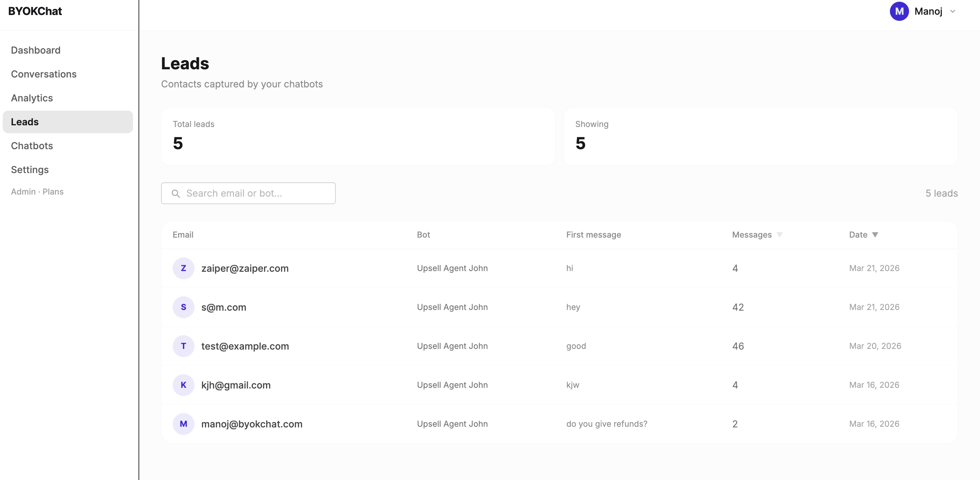Click the M avatar for manoj@byokchat.com

point(183,424)
